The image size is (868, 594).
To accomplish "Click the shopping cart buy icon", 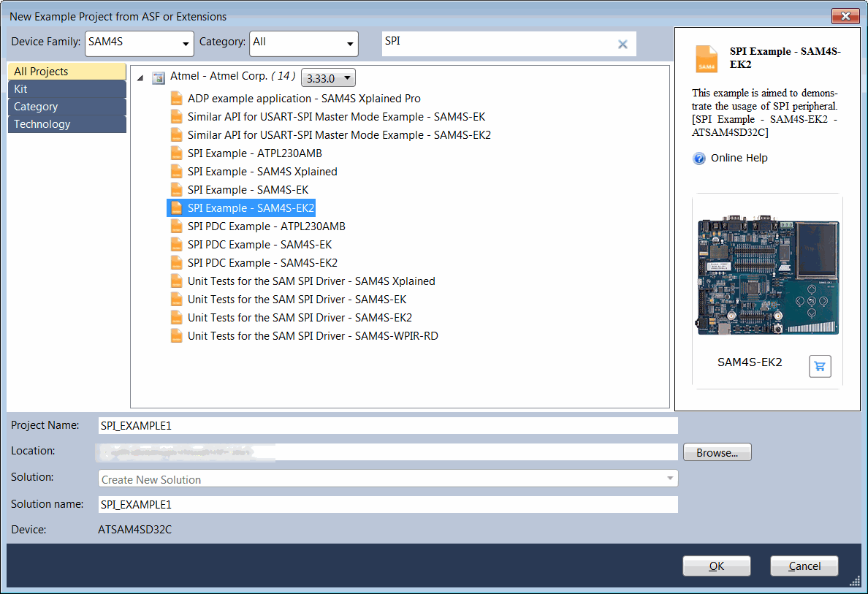I will click(820, 366).
